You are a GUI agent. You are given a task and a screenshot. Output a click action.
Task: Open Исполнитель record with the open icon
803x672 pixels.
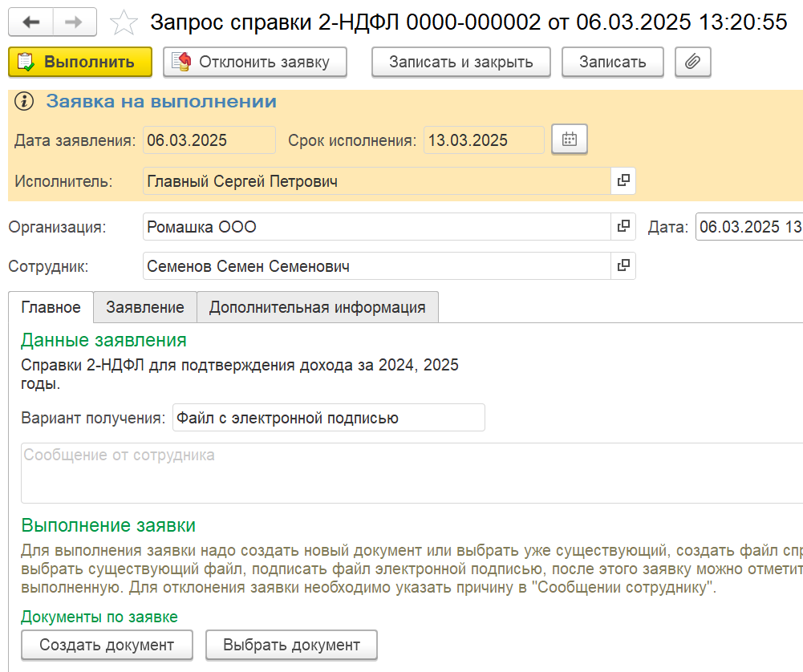(x=623, y=180)
